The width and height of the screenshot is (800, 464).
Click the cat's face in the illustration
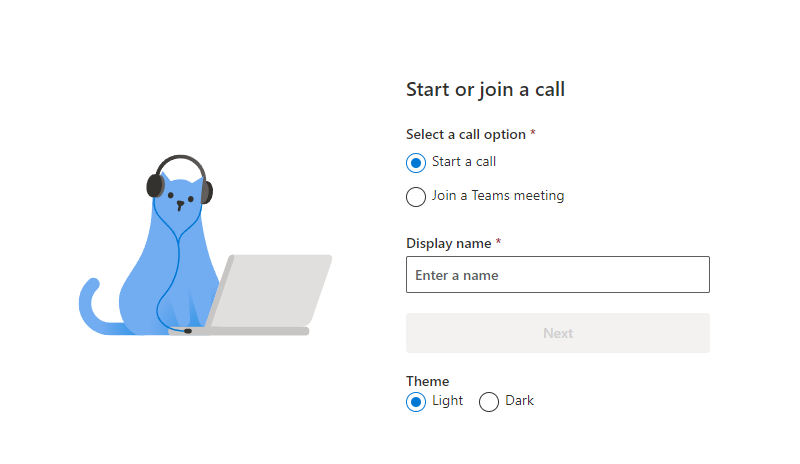[x=180, y=198]
